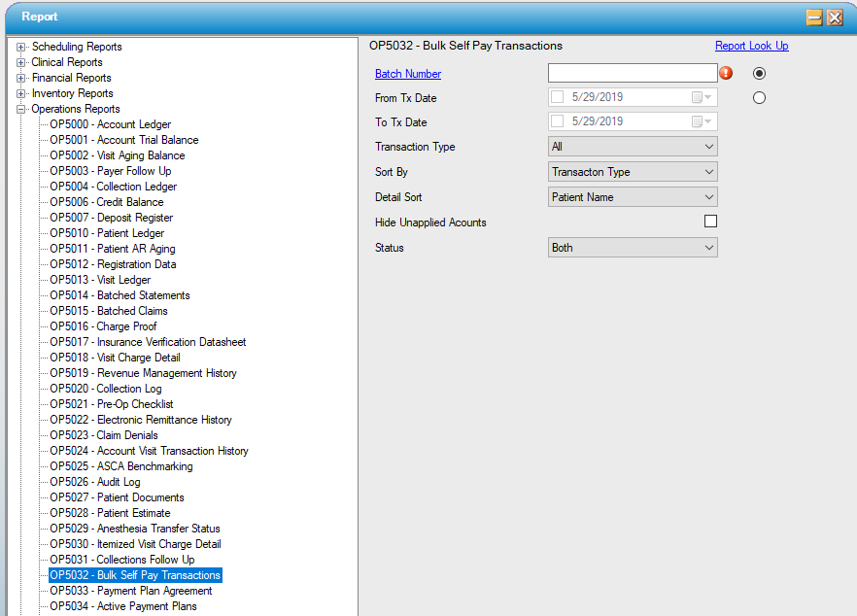Expand the Scheduling Reports tree node
The height and width of the screenshot is (616, 857).
pos(21,47)
